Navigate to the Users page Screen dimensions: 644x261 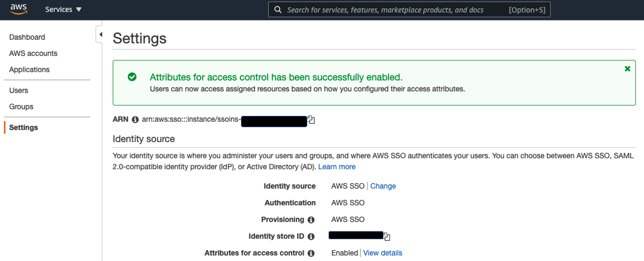[18, 90]
